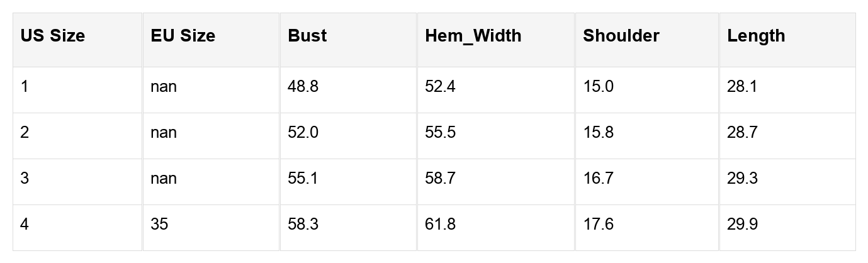Click Bust value 55.1

point(303,178)
